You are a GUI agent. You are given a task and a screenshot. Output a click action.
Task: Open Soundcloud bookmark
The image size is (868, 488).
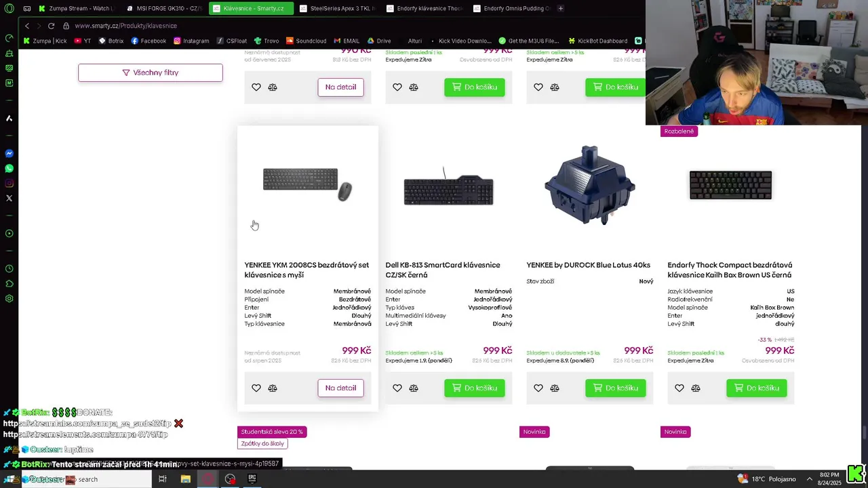(x=306, y=41)
